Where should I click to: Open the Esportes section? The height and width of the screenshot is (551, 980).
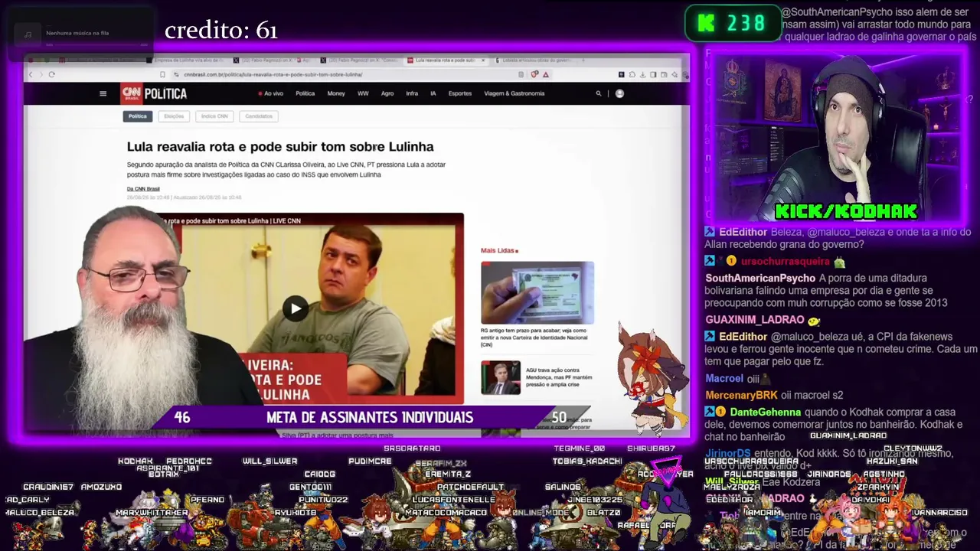pos(460,93)
